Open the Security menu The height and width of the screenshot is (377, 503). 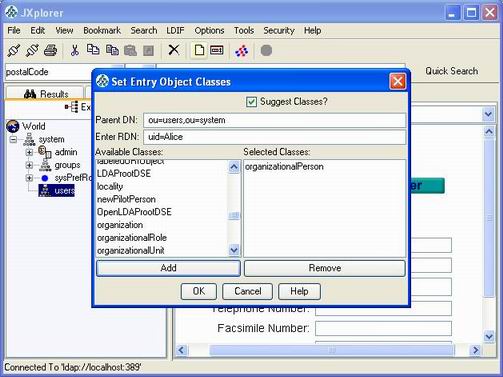coord(279,30)
